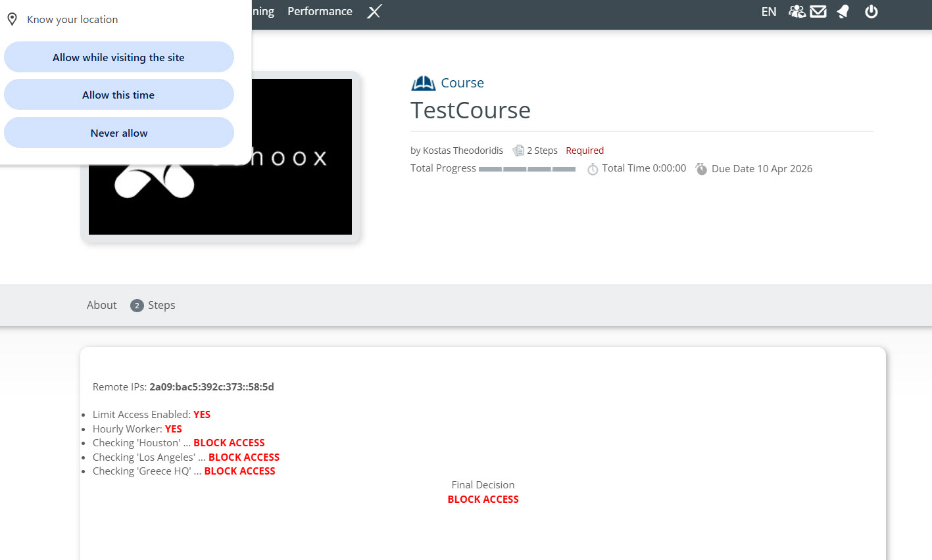Viewport: 932px width, 560px height.
Task: Open the mail envelope icon
Action: click(818, 11)
